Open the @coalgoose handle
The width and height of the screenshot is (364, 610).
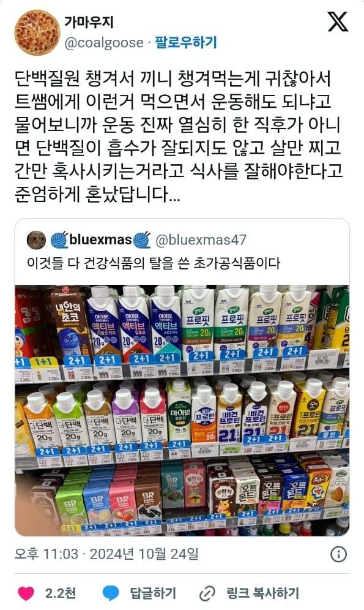(104, 42)
